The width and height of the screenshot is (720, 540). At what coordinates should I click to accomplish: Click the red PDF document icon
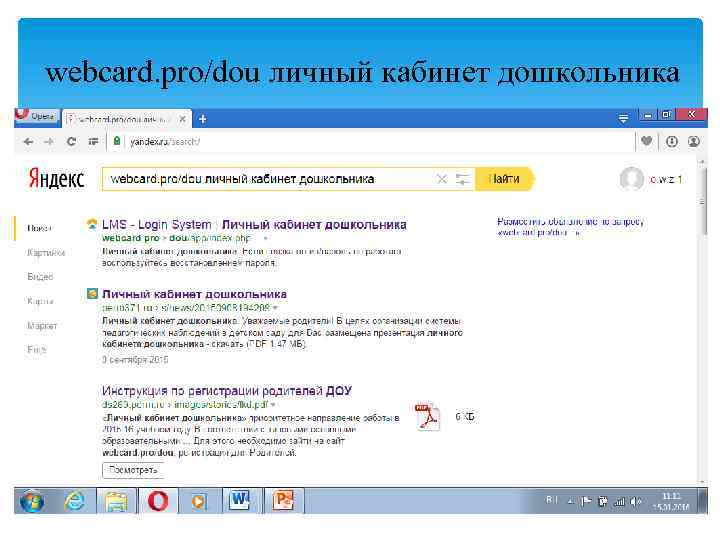tap(428, 417)
